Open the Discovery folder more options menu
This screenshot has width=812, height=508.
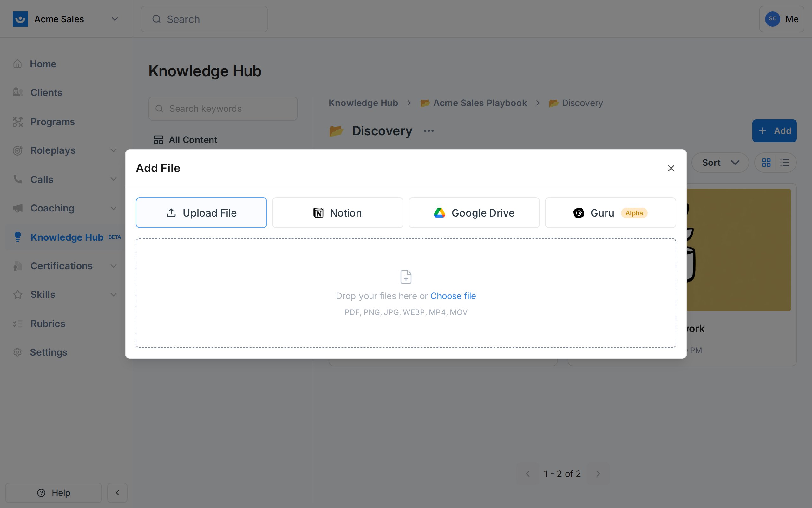[x=429, y=131]
